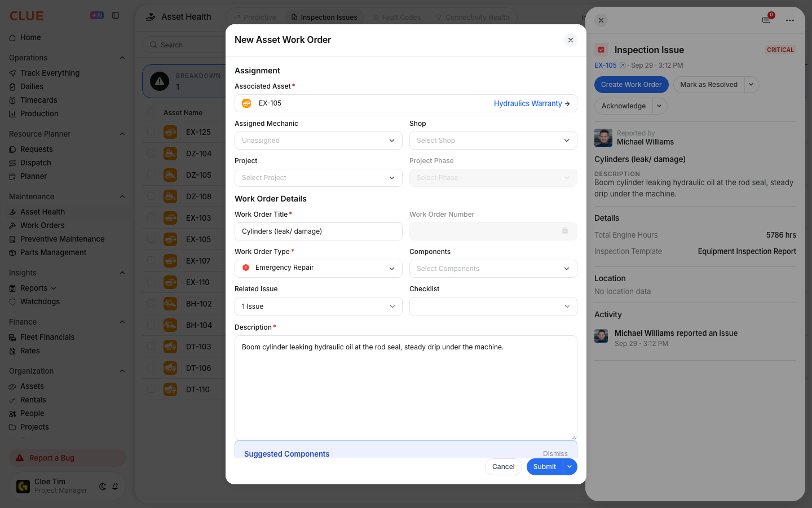Viewport: 812px width, 508px height.
Task: Click the Home icon in sidebar
Action: [x=12, y=38]
